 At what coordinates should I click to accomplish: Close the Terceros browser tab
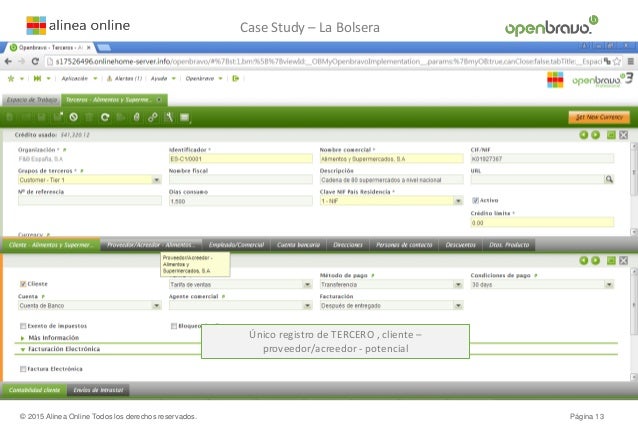pyautogui.click(x=89, y=48)
